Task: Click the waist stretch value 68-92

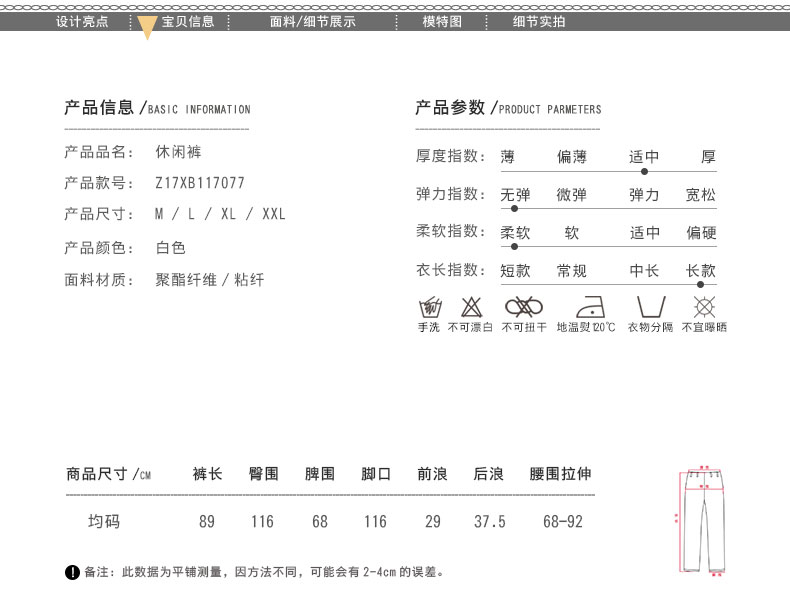Action: coord(563,522)
